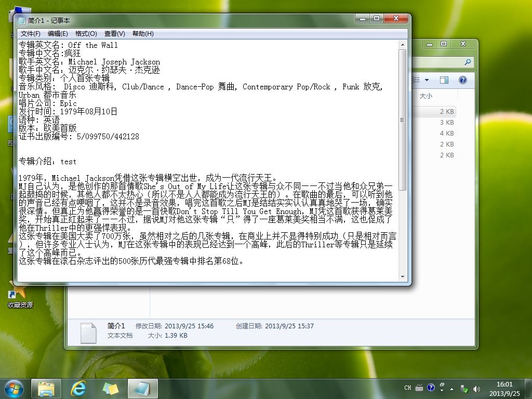Maximize the Explorer window behind Notepad

[444, 44]
